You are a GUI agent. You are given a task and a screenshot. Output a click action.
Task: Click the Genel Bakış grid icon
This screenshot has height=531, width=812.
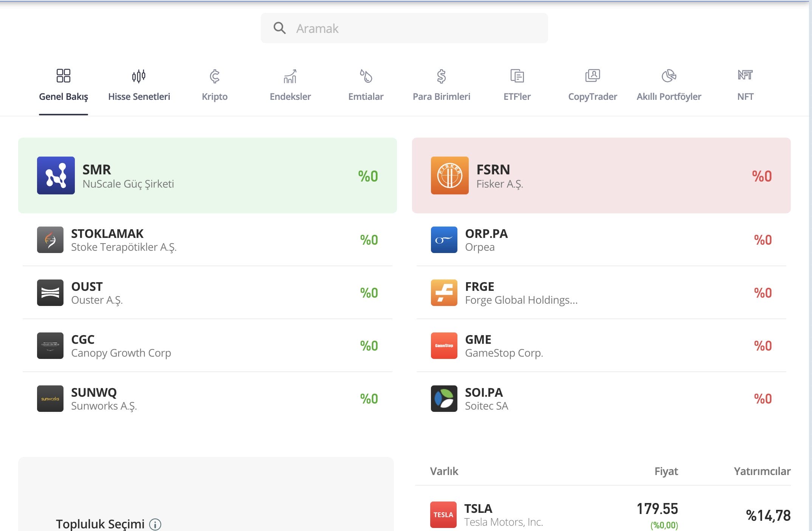click(64, 76)
